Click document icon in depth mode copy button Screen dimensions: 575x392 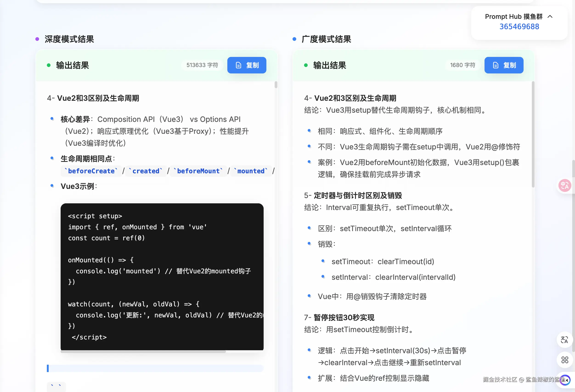point(238,65)
